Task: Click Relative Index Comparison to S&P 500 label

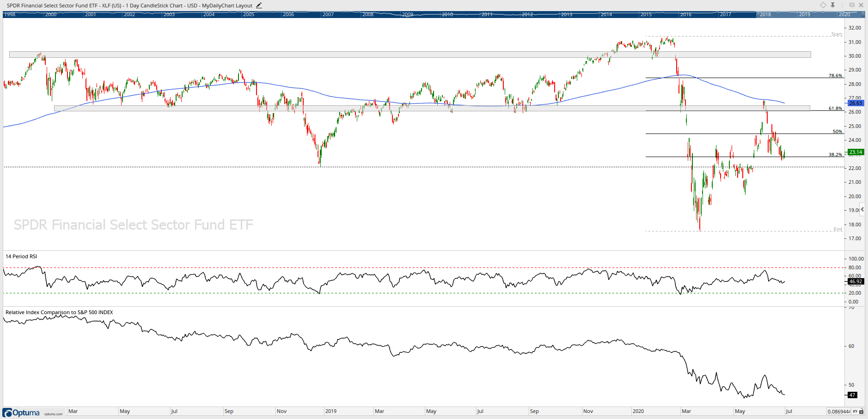Action: [x=59, y=312]
